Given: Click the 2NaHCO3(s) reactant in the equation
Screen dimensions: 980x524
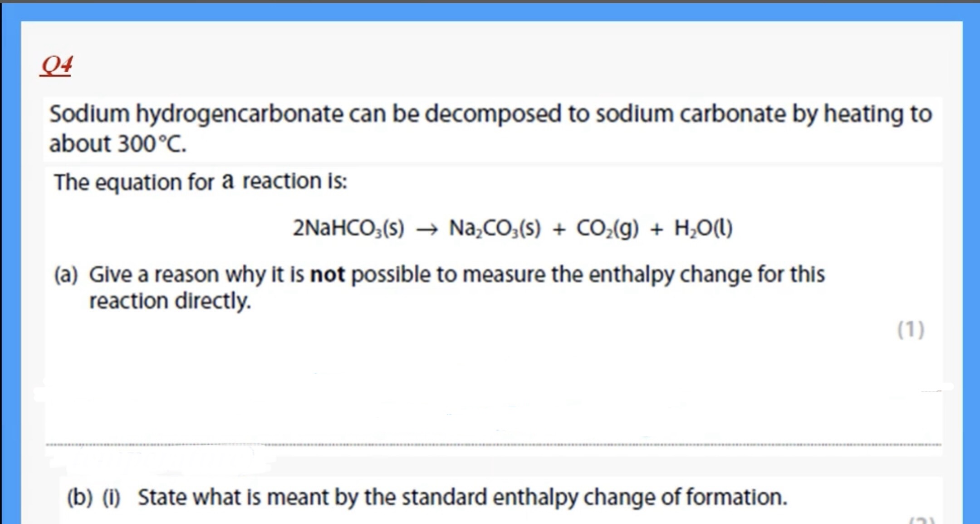Looking at the screenshot, I should point(348,228).
